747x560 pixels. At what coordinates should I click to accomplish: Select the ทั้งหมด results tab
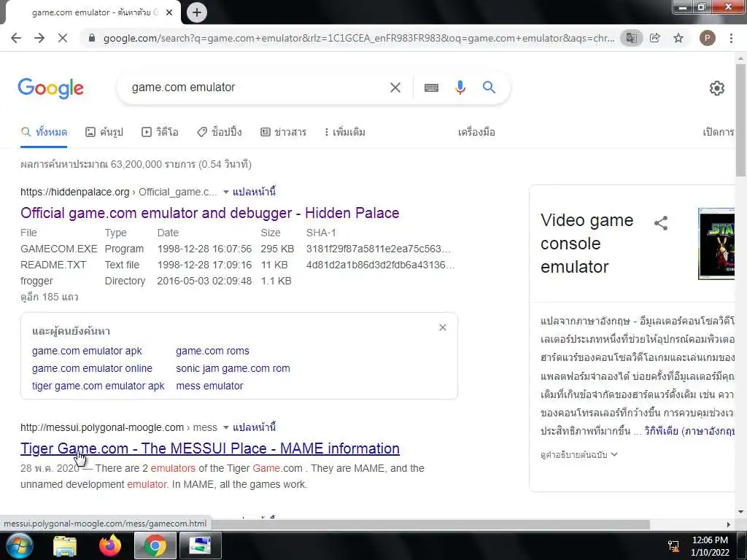44,132
